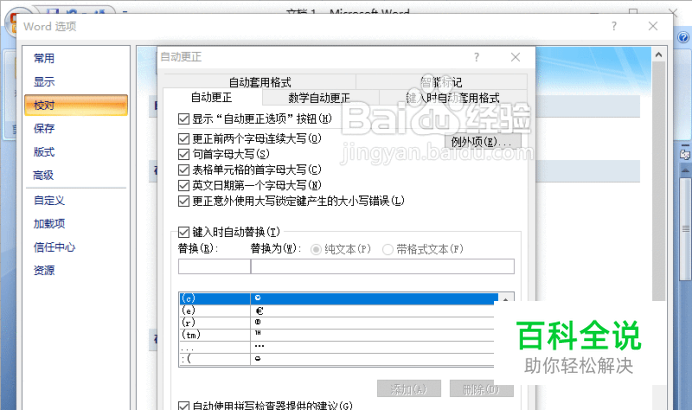Open 高级 category
Viewport: 692px width, 410px height.
coord(43,175)
